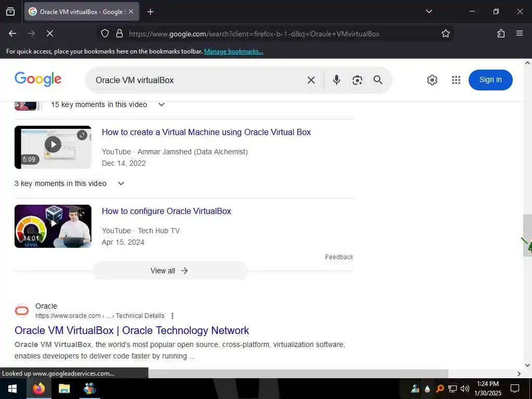
Task: Close the Oracle VM virtualBox tab
Action: (x=131, y=12)
